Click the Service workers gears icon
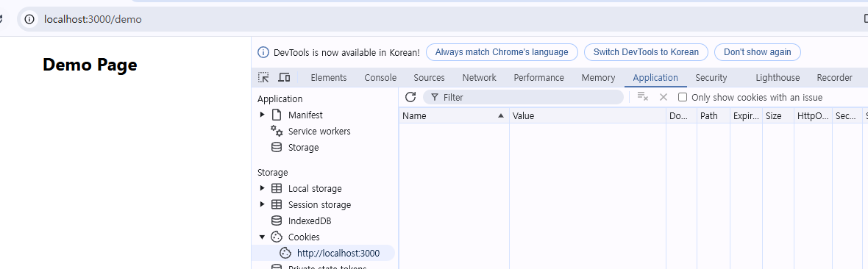Viewport: 868px width, 269px height. click(x=277, y=131)
